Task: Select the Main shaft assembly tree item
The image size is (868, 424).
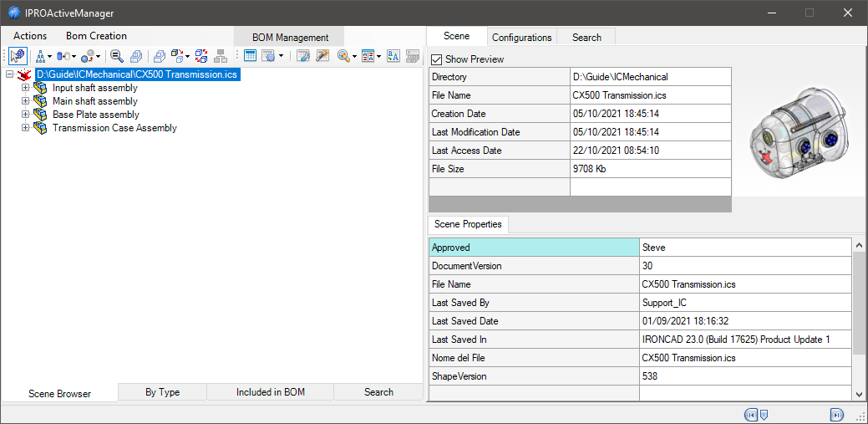Action: tap(94, 101)
